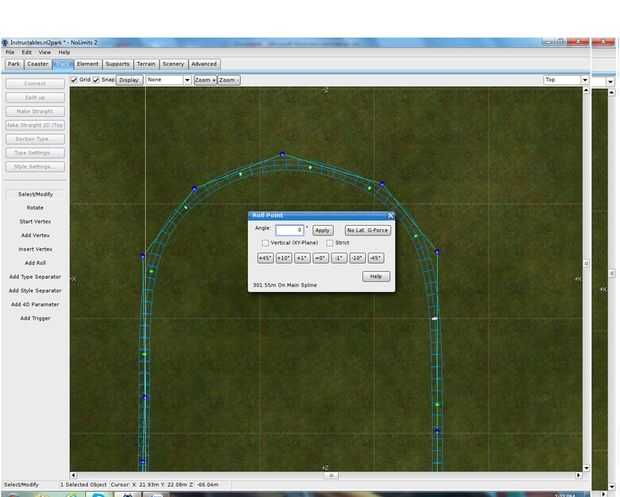620x497 pixels.
Task: Click the '1 Selected Object' status text
Action: pyautogui.click(x=83, y=485)
